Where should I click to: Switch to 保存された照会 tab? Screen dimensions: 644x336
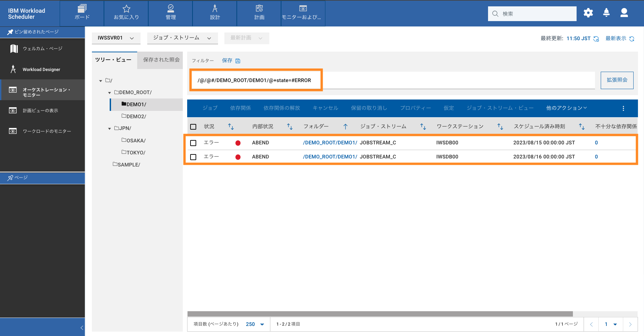click(x=161, y=60)
